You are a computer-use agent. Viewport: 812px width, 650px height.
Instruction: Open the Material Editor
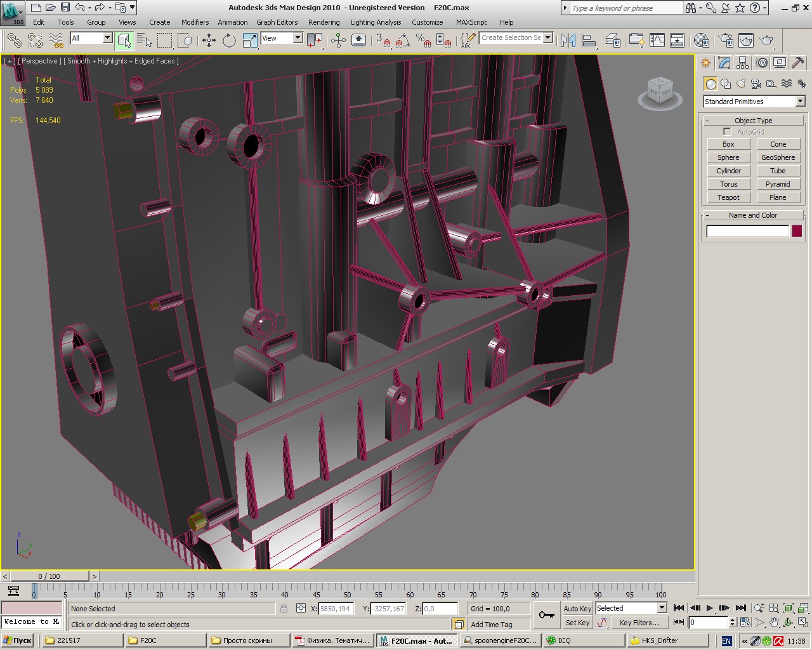(x=701, y=41)
